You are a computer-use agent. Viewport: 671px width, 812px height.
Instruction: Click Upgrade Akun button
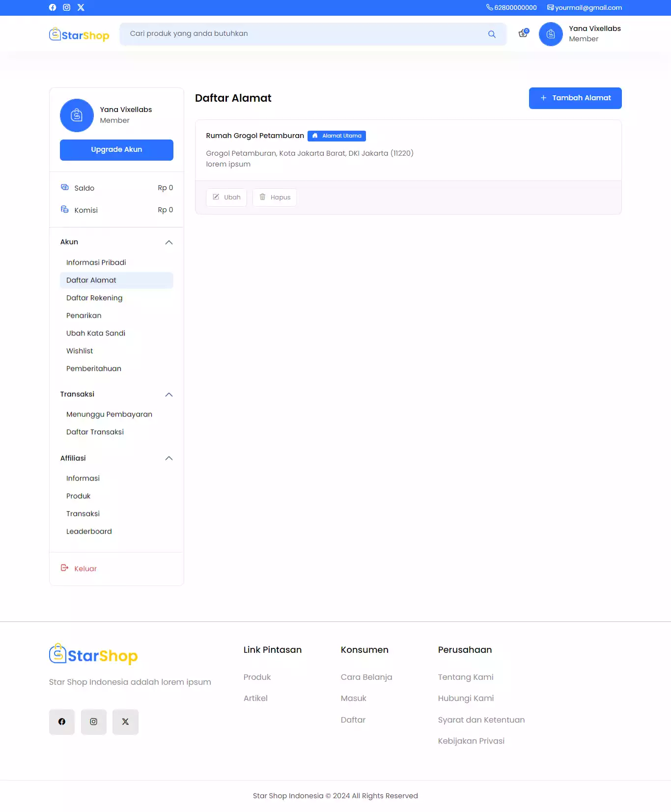click(116, 150)
